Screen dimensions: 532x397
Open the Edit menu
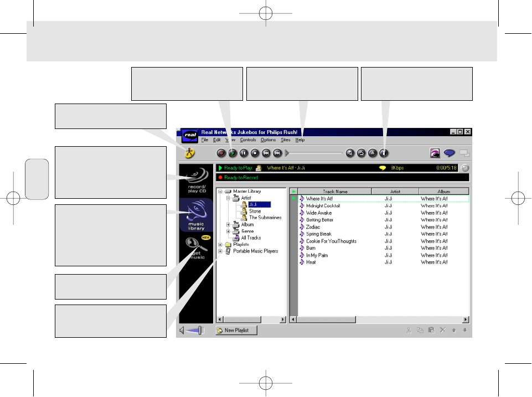(217, 140)
